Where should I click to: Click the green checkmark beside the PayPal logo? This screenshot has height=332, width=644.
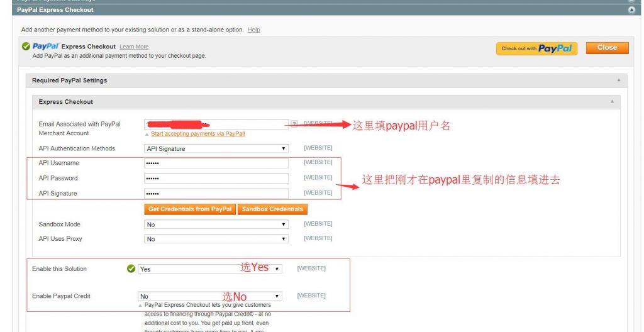pyautogui.click(x=26, y=47)
